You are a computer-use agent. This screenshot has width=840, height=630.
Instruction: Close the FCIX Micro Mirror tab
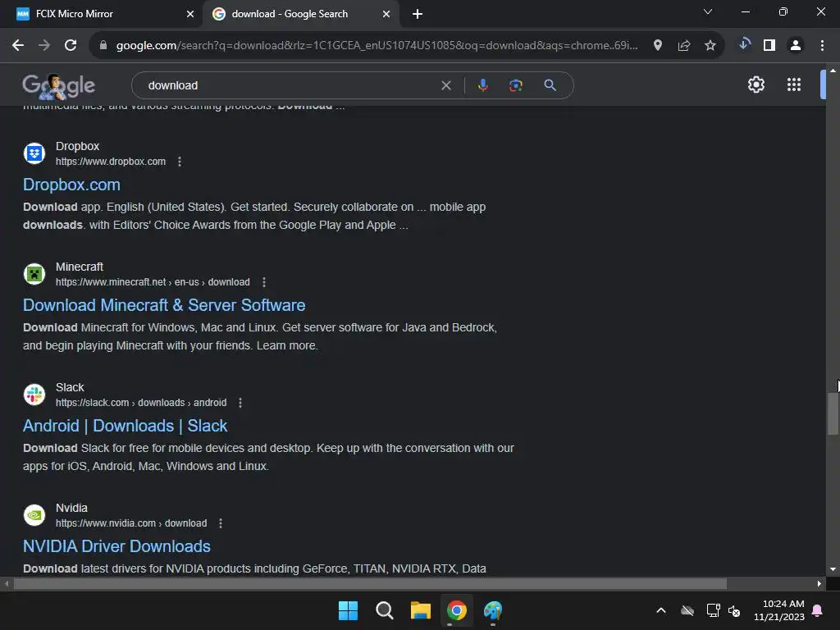pyautogui.click(x=190, y=14)
